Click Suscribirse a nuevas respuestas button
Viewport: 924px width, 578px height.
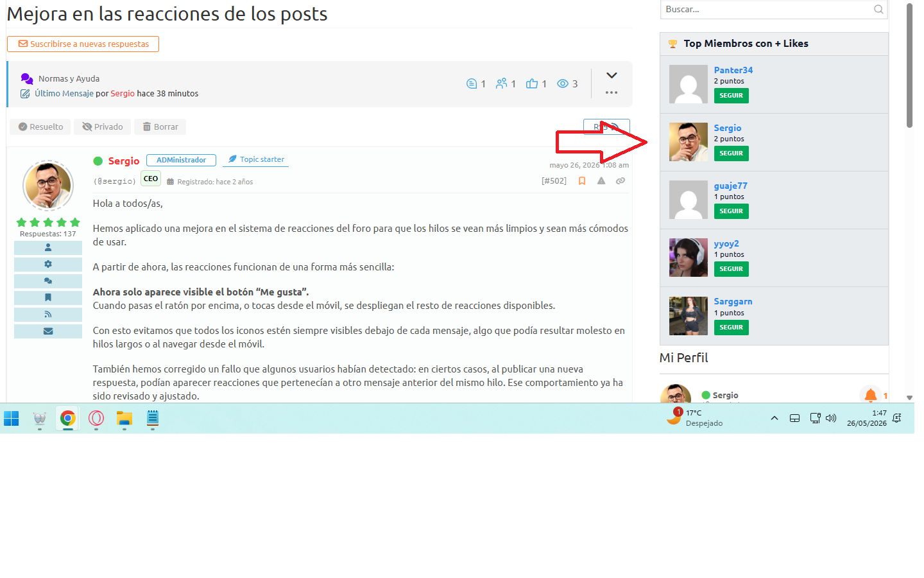click(x=83, y=44)
